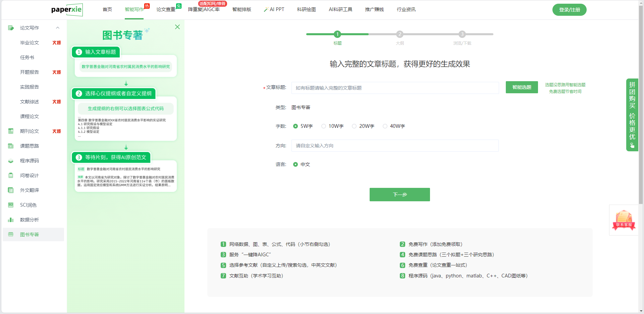Select the 20W字 word count option
Viewport: 644px width, 314px height.
click(x=354, y=126)
